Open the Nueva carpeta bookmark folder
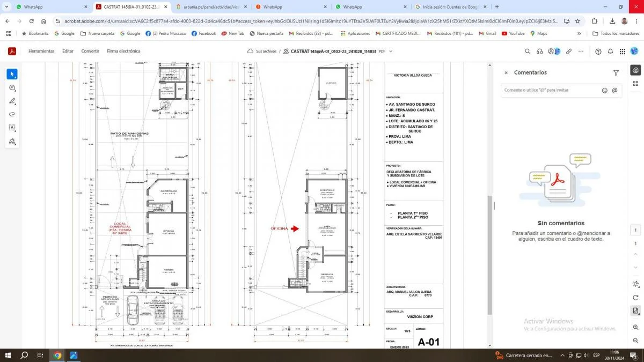644x362 pixels. tap(97, 33)
